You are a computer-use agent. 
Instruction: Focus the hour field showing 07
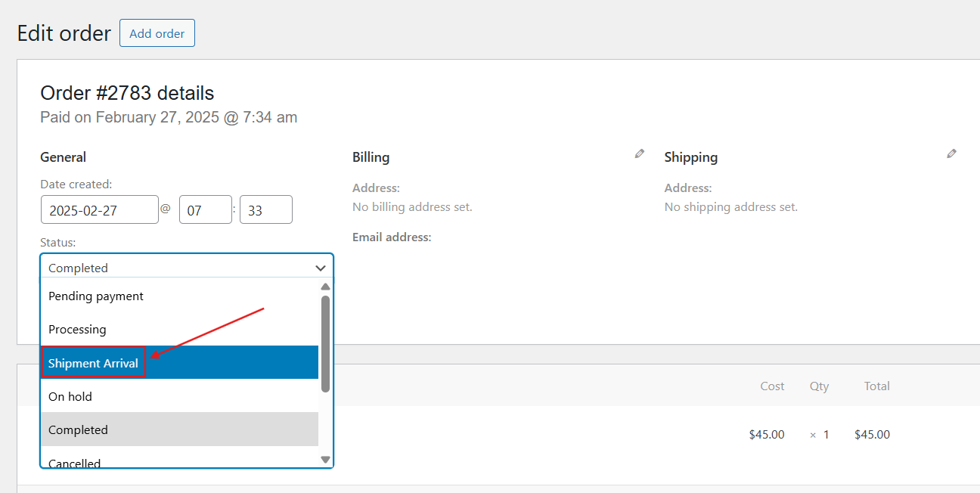(x=205, y=210)
